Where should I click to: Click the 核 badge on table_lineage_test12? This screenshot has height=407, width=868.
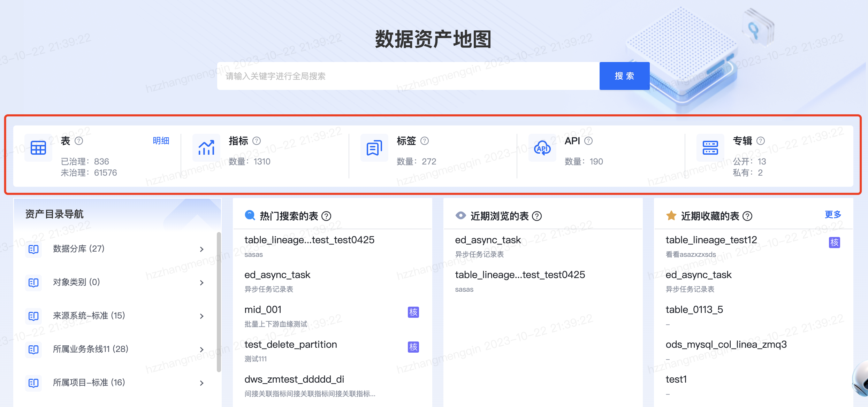pos(835,242)
